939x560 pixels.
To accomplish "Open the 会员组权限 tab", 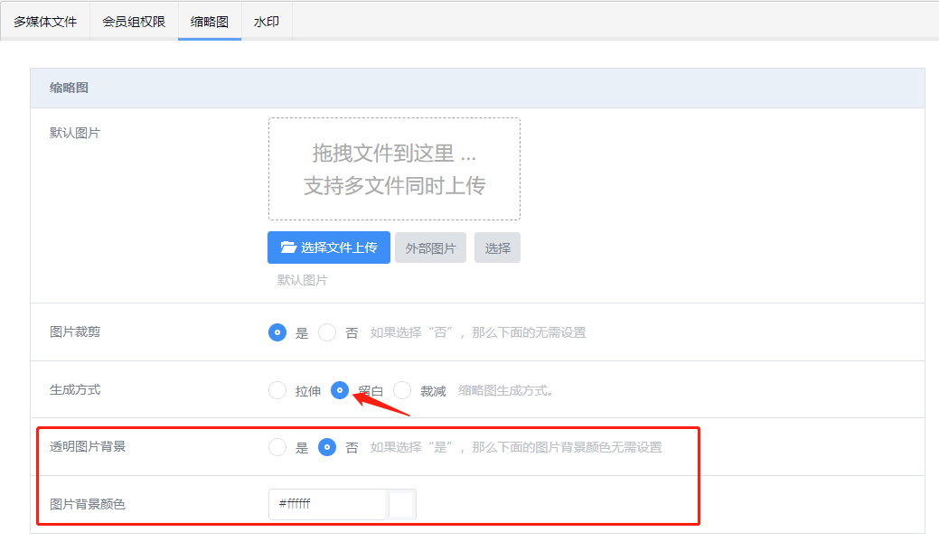I will 134,22.
